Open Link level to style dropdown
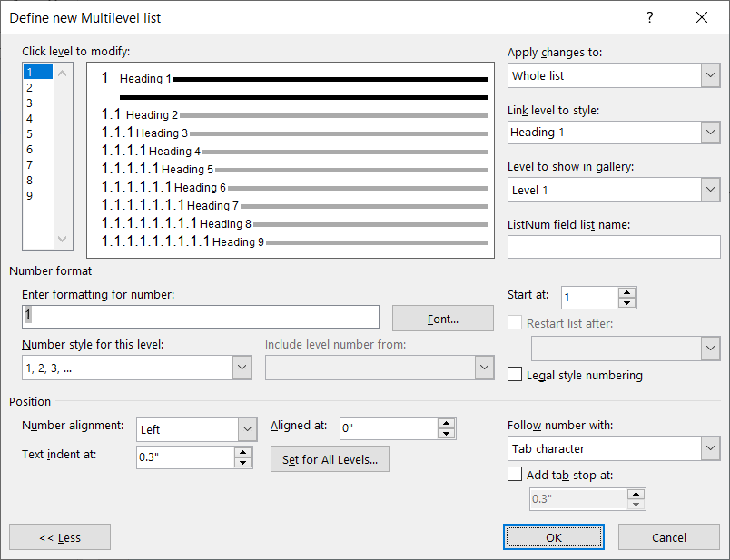This screenshot has height=560, width=730. tap(710, 133)
